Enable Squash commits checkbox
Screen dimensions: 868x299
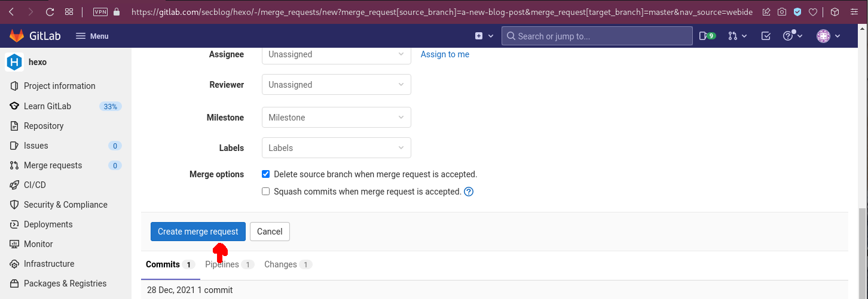(266, 192)
